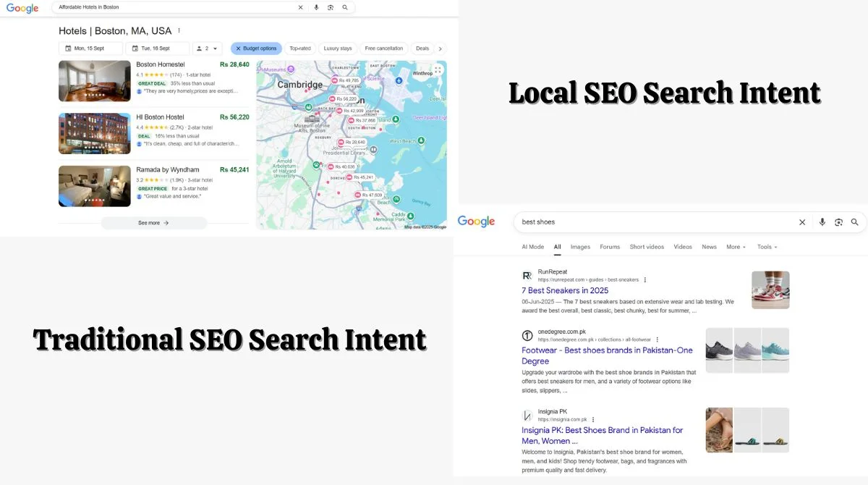Click the Rs 45,241 price for Ramada by Wyndham
868x485 pixels.
click(234, 170)
